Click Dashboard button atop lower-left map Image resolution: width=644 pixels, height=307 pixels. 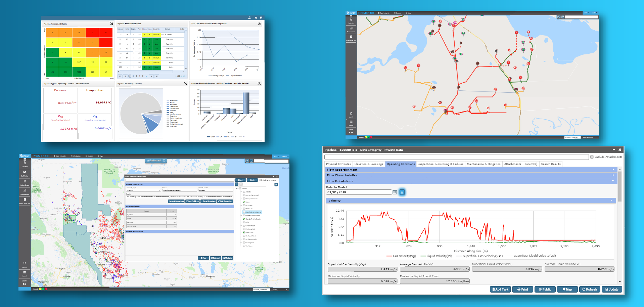(x=156, y=161)
